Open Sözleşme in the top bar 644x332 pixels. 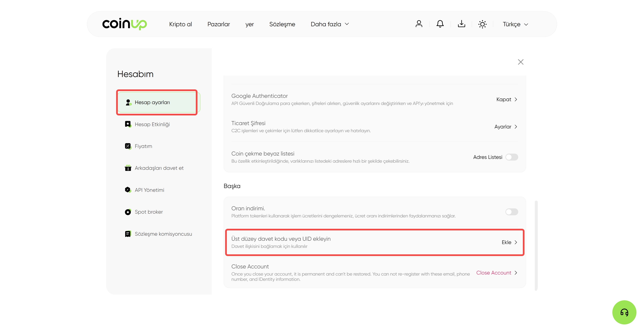pyautogui.click(x=282, y=24)
